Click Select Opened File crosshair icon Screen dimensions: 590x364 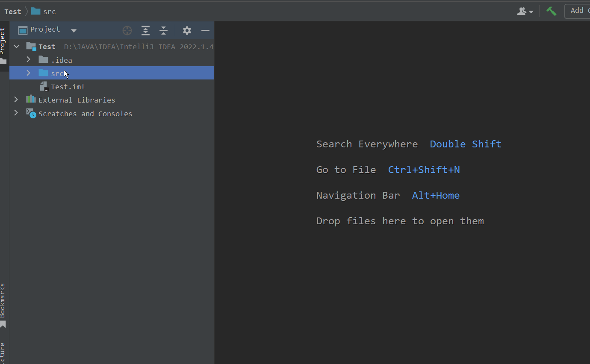[x=127, y=30]
